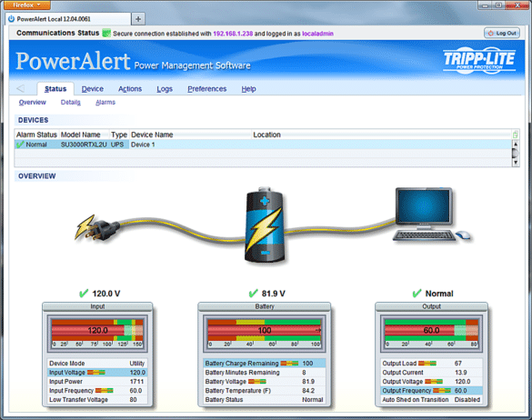
Task: Click the devices list scroll up arrow
Action: (x=516, y=144)
